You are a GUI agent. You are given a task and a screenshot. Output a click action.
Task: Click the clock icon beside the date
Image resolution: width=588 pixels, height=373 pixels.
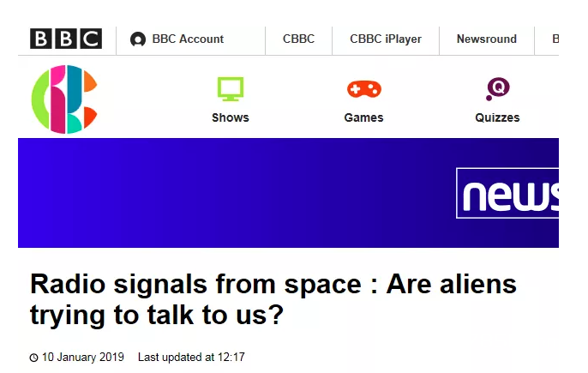34,358
